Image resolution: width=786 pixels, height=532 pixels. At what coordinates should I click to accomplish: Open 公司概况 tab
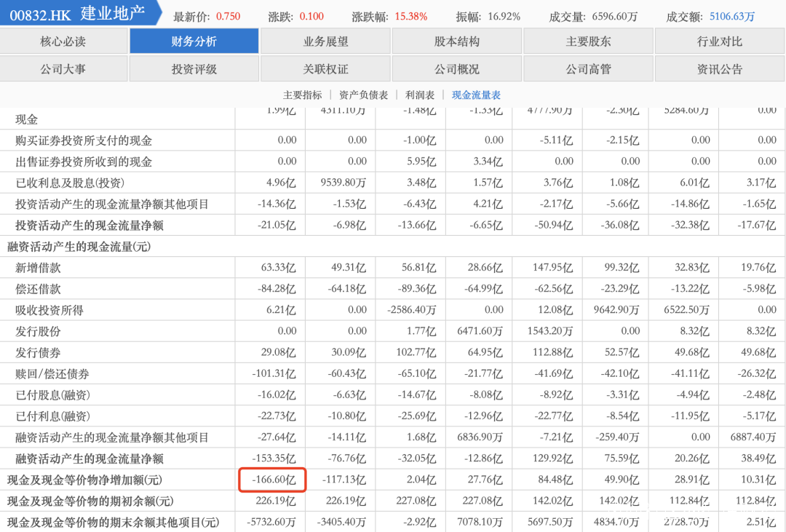tap(456, 68)
